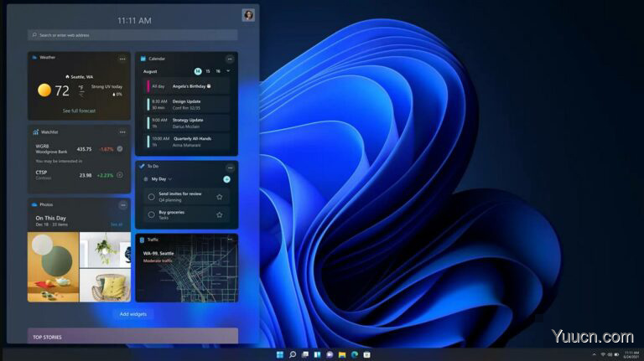Click See all in Photos widget
Image resolution: width=644 pixels, height=361 pixels.
[117, 224]
